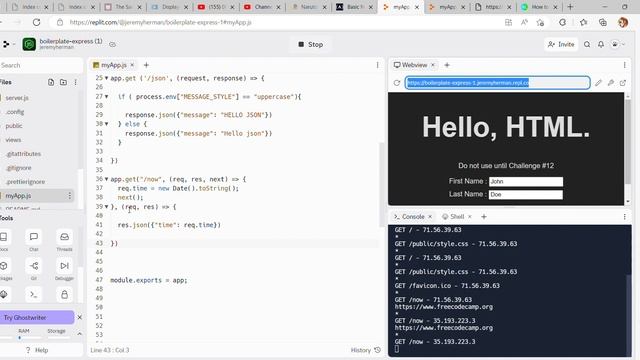Collapse code block at line 36
Image resolution: width=640 pixels, height=360 pixels.
107,179
